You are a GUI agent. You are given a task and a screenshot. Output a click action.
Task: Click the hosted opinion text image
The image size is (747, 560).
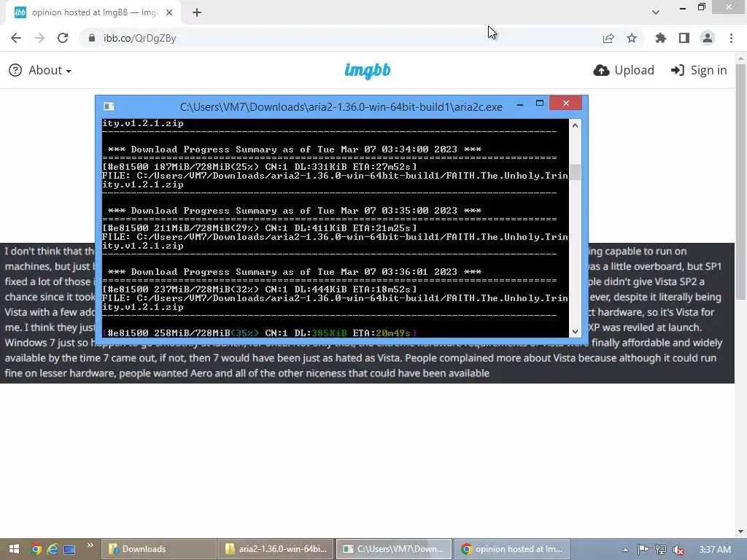pyautogui.click(x=368, y=313)
